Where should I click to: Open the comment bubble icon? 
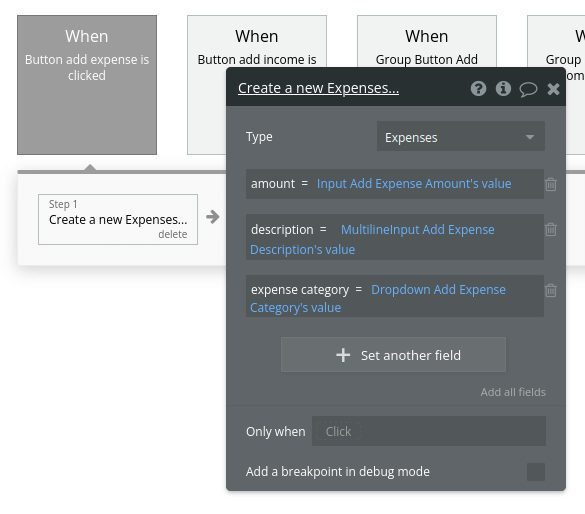point(528,90)
